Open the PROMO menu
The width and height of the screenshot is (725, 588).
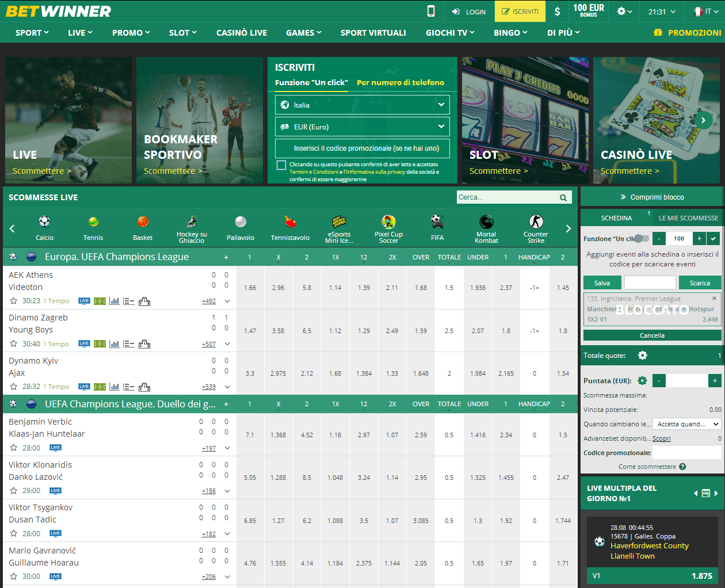(131, 33)
